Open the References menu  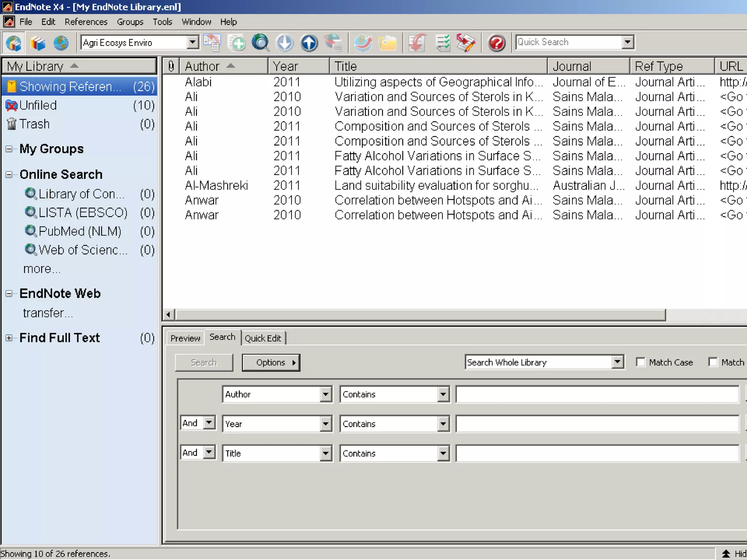86,22
